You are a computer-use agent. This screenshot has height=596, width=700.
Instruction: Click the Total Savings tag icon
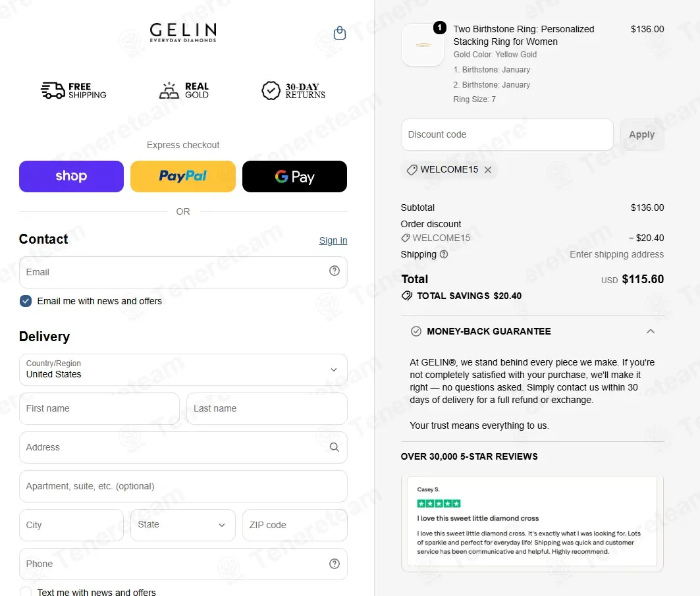pos(407,296)
